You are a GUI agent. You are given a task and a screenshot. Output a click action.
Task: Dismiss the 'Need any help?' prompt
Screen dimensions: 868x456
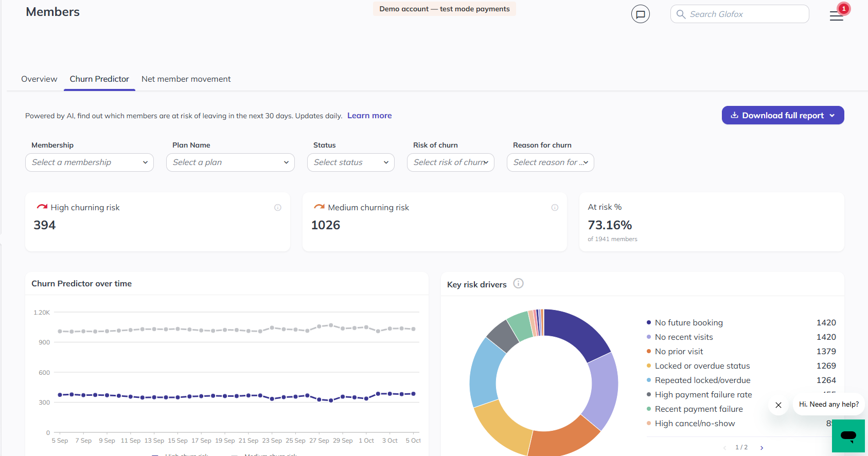pos(778,405)
